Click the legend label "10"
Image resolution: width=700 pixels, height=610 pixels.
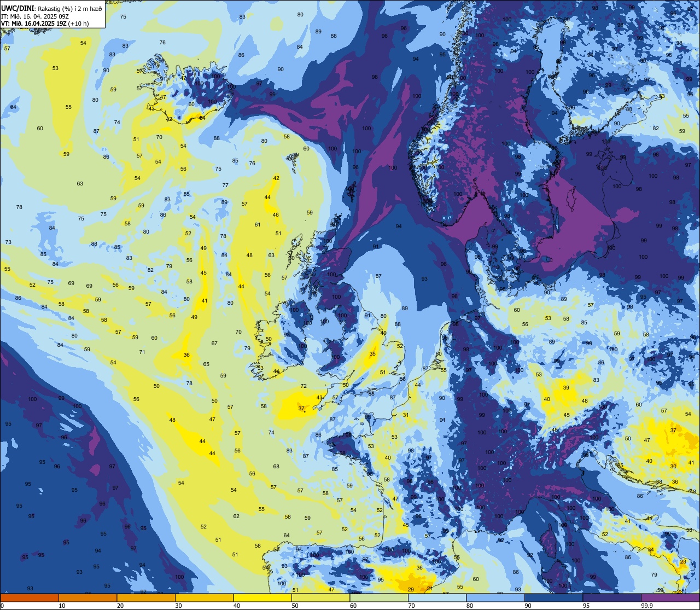[62, 606]
